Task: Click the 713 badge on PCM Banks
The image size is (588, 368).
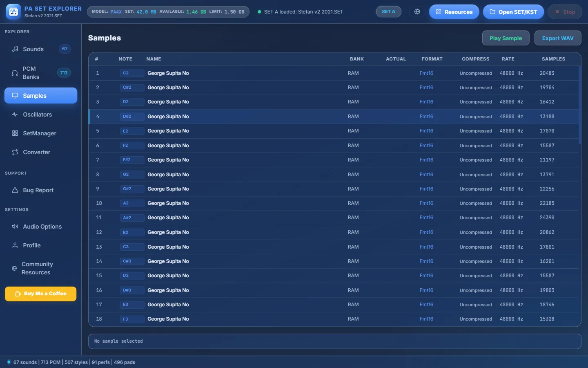Action: (64, 73)
